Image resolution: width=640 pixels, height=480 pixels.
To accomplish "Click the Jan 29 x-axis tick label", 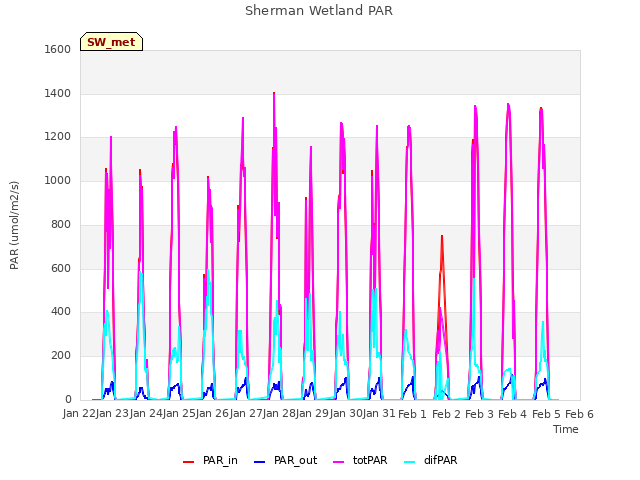I will click(313, 414).
